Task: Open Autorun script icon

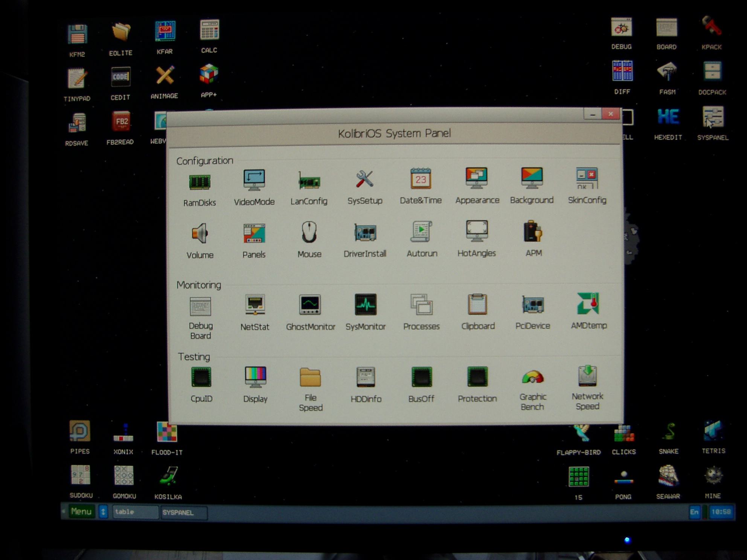Action: click(421, 231)
